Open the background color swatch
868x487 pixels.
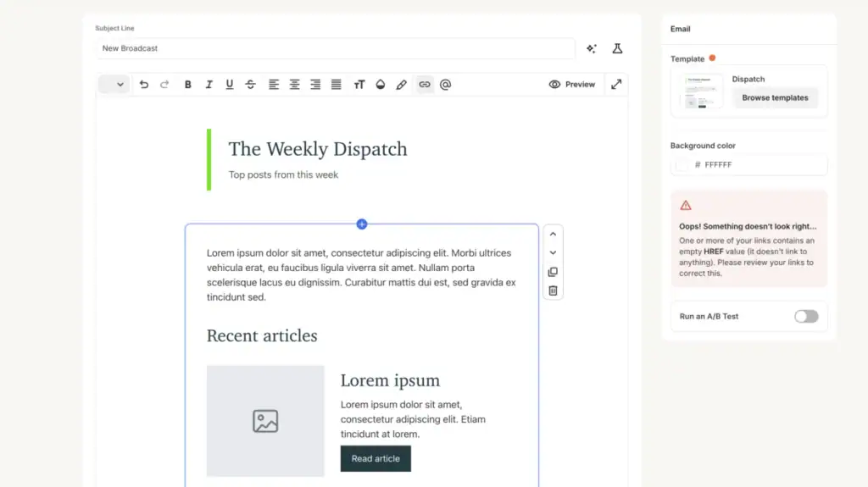(x=682, y=165)
